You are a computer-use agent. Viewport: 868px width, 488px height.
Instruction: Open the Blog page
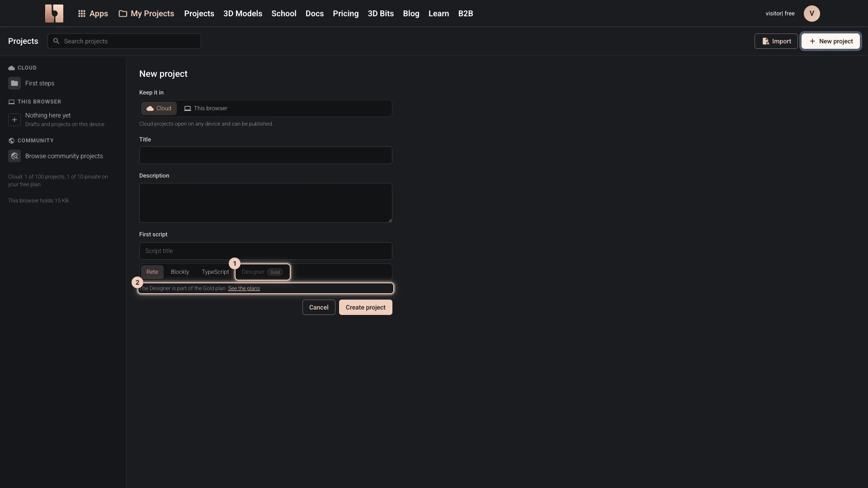point(411,14)
